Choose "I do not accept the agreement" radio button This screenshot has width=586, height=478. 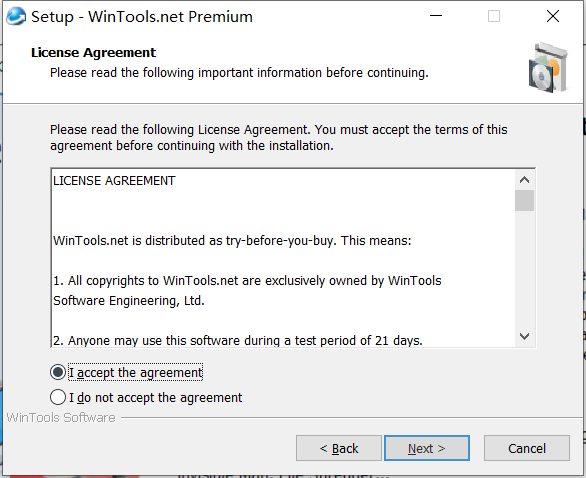pyautogui.click(x=58, y=397)
